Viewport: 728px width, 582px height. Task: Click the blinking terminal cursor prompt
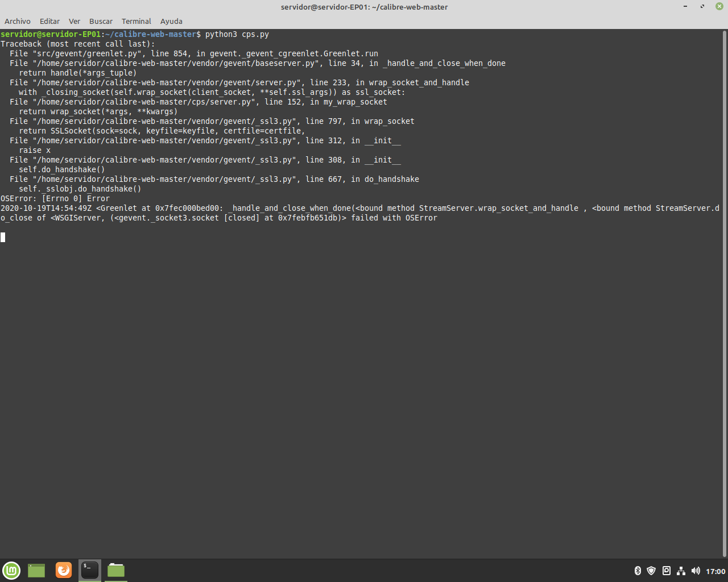click(3, 237)
